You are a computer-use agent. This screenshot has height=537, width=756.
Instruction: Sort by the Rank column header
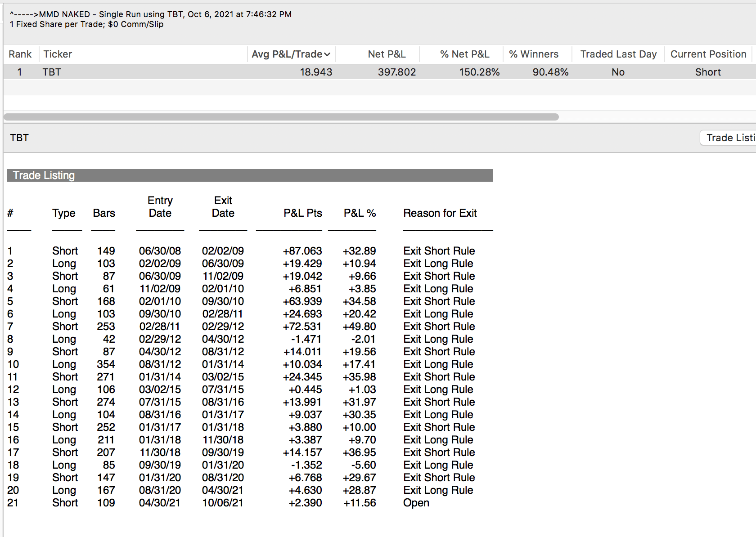click(x=20, y=54)
